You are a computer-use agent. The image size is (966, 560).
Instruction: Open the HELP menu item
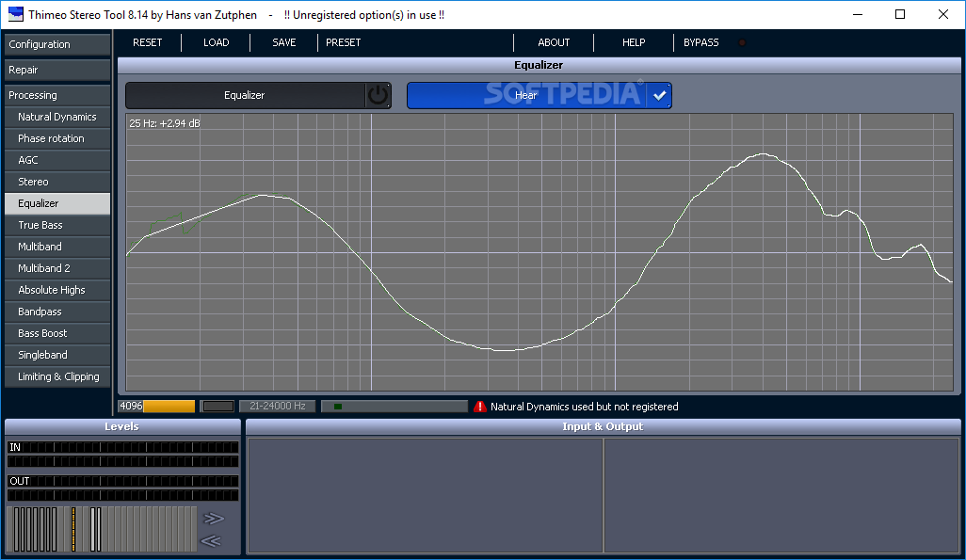[634, 42]
